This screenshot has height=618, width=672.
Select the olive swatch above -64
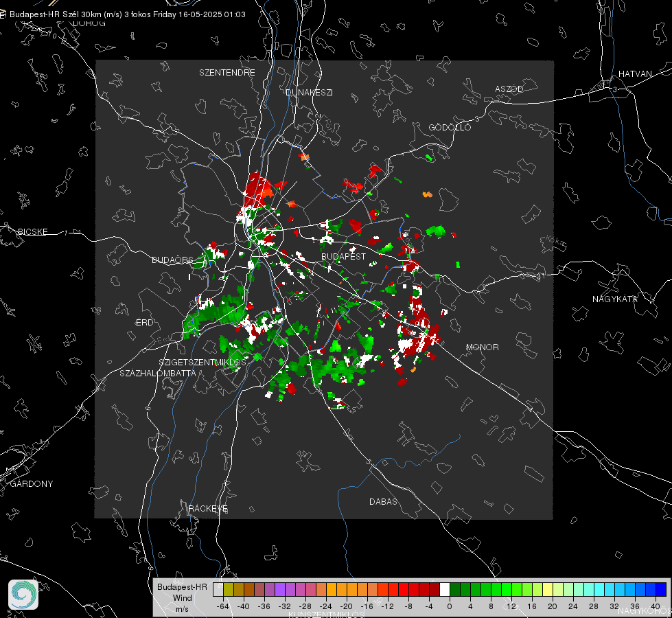(229, 589)
